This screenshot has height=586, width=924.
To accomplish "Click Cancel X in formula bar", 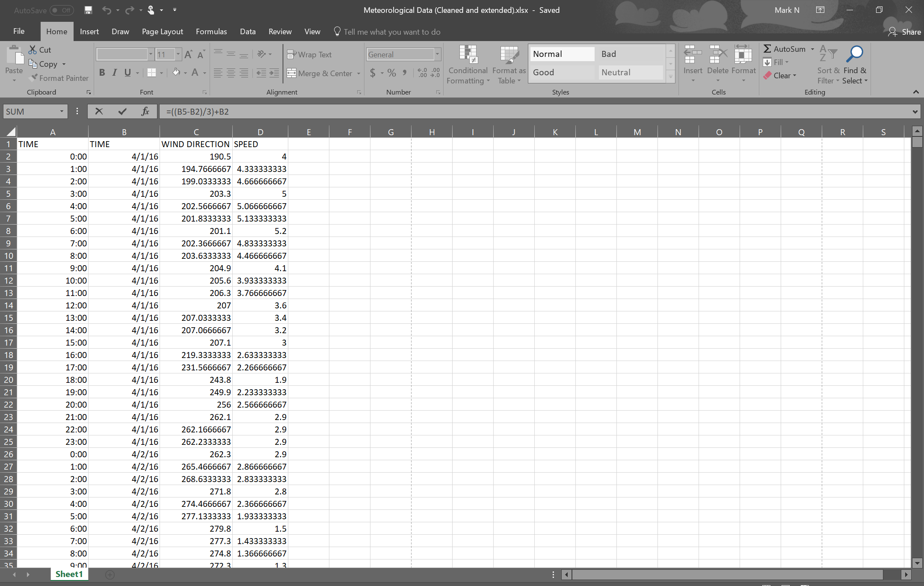I will point(99,111).
